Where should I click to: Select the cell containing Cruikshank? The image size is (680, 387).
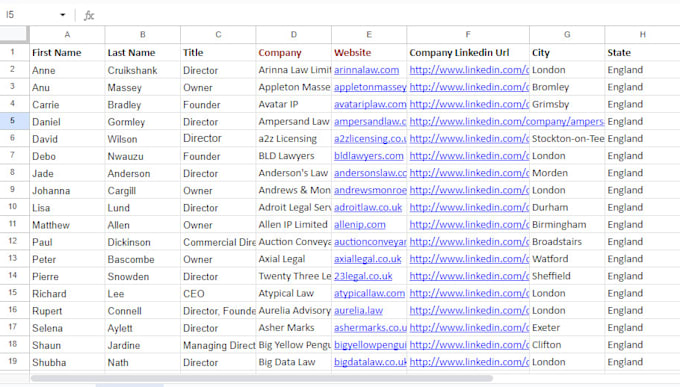[x=143, y=70]
